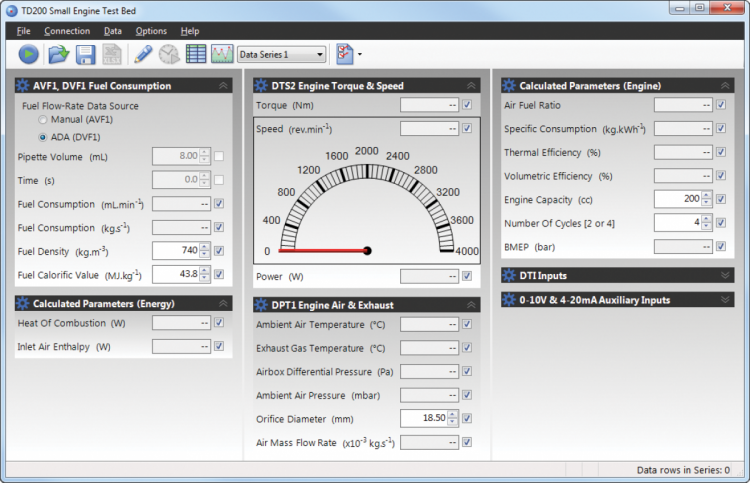
Task: Click gear icon of DTI Inputs panel
Action: [x=509, y=275]
